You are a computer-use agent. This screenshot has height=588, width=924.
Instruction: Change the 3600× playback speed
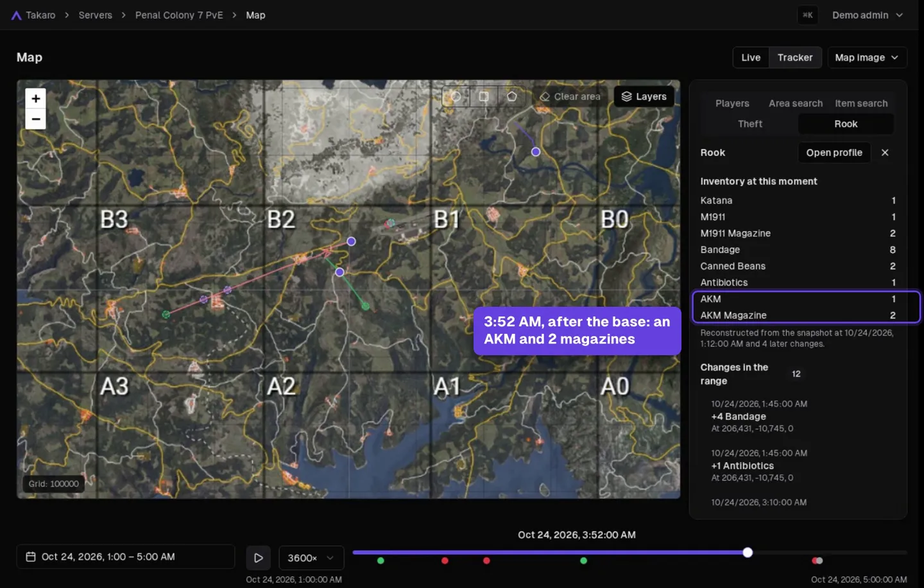311,558
